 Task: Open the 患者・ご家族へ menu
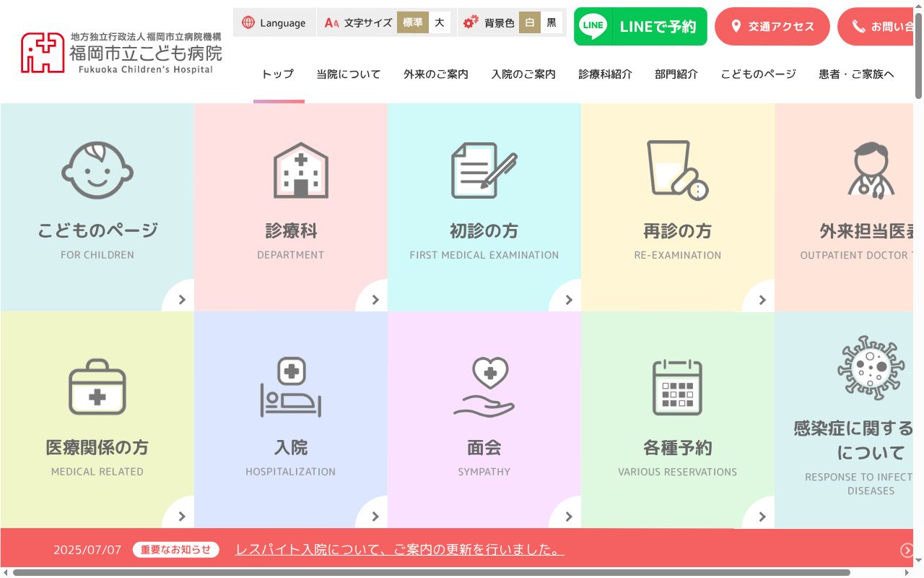click(x=856, y=74)
